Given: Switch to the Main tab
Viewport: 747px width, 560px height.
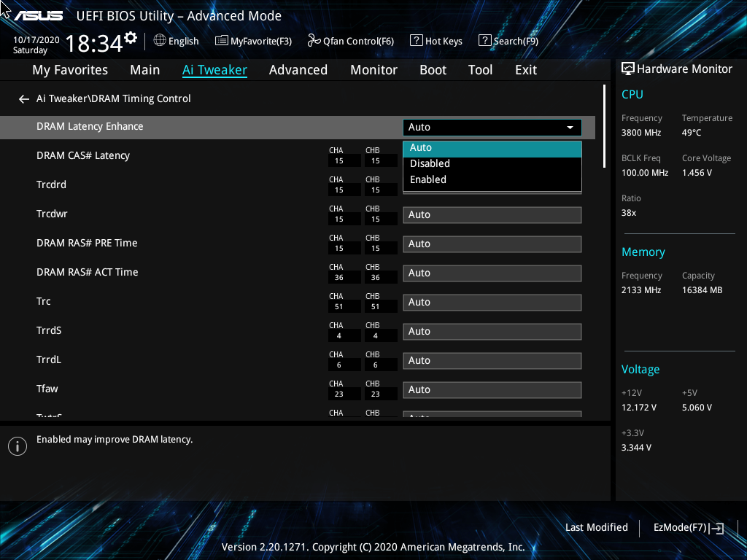Looking at the screenshot, I should coord(145,70).
